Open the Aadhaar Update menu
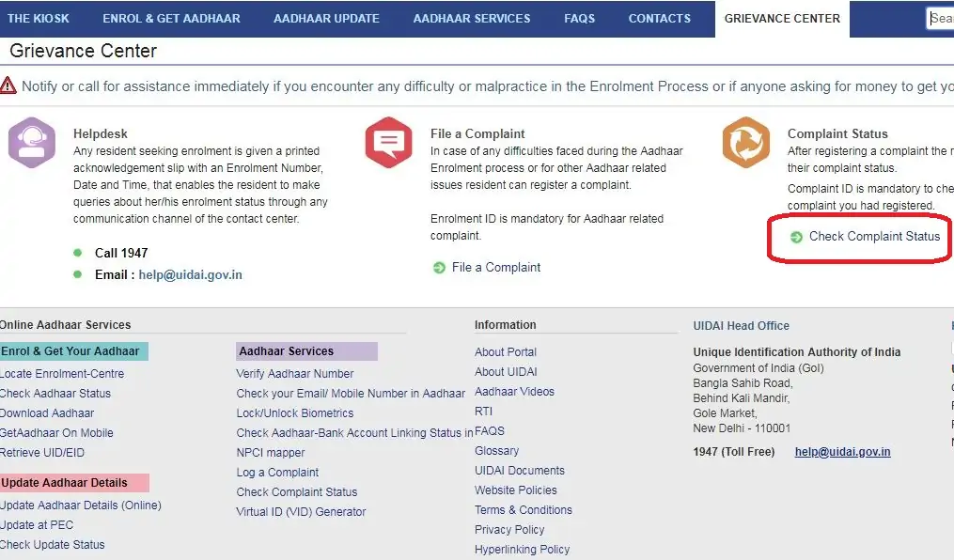The image size is (954, 560). 326,18
